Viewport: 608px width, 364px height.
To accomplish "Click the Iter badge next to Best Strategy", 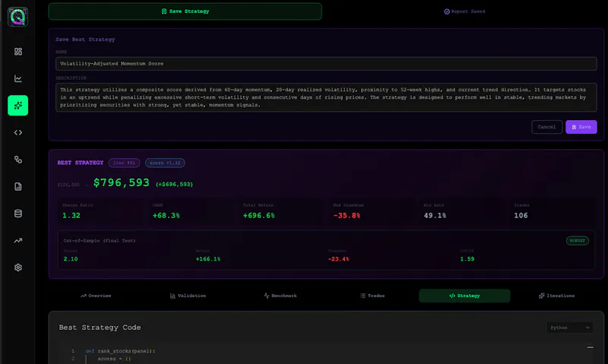I will pos(124,163).
